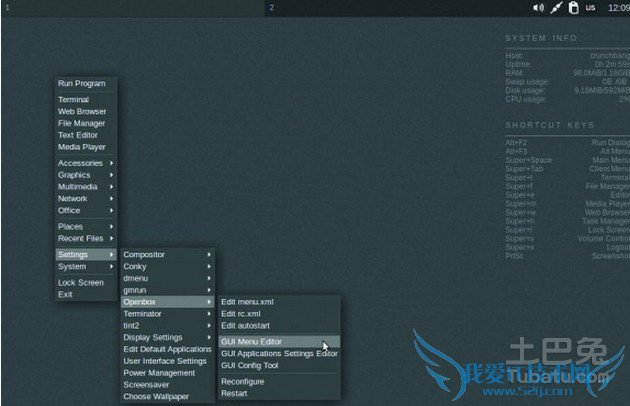Viewport: 630px width, 406px height.
Task: Open Media Player menu entry
Action: 86,147
